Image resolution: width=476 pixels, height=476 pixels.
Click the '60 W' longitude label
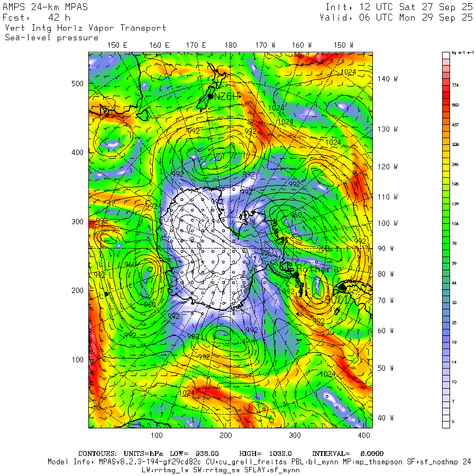[386, 331]
